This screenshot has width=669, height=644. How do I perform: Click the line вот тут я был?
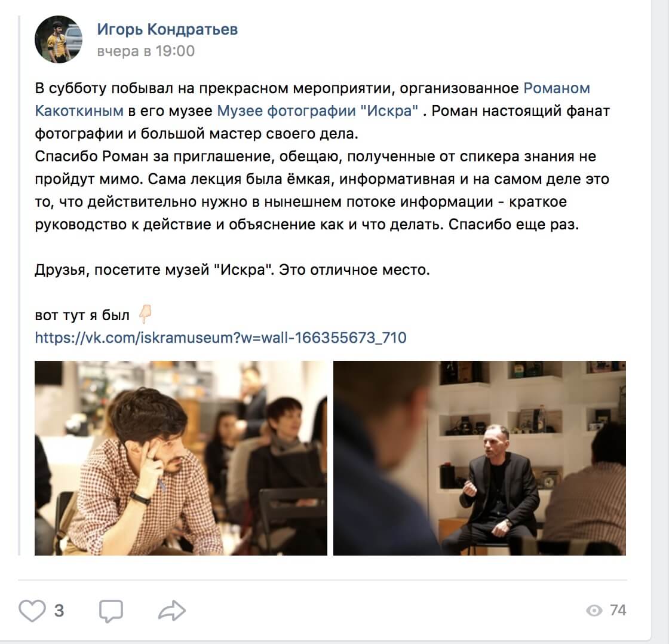[82, 315]
